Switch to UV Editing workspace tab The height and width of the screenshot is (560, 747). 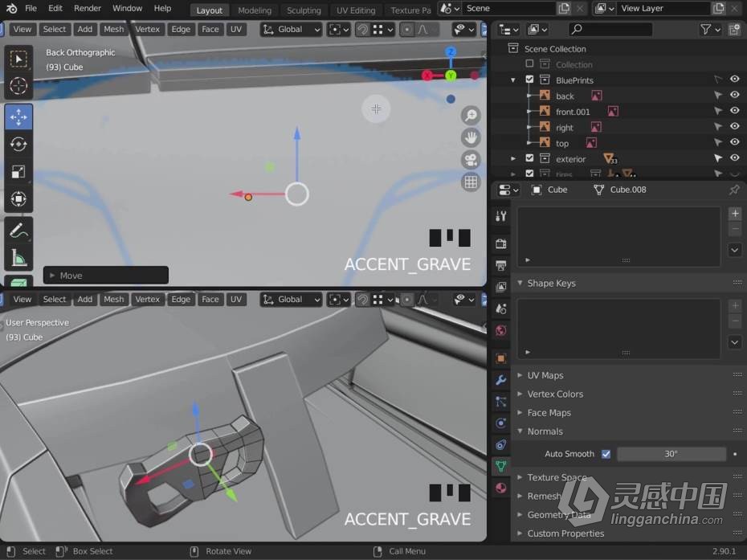[x=356, y=10]
